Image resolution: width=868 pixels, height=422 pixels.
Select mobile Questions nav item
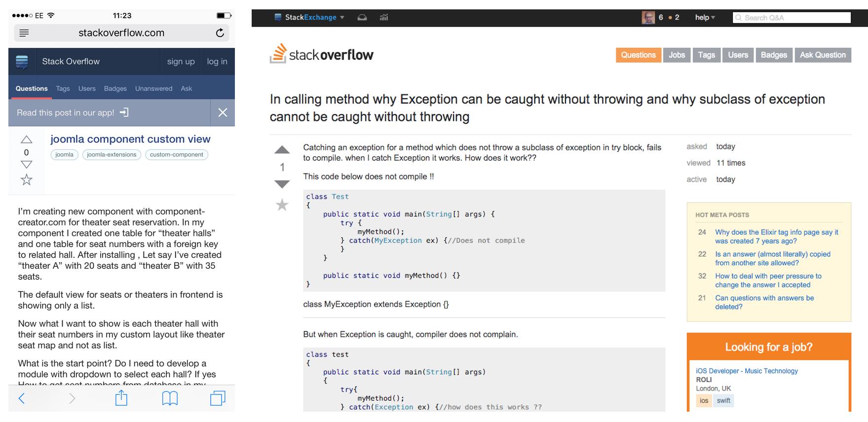point(32,89)
